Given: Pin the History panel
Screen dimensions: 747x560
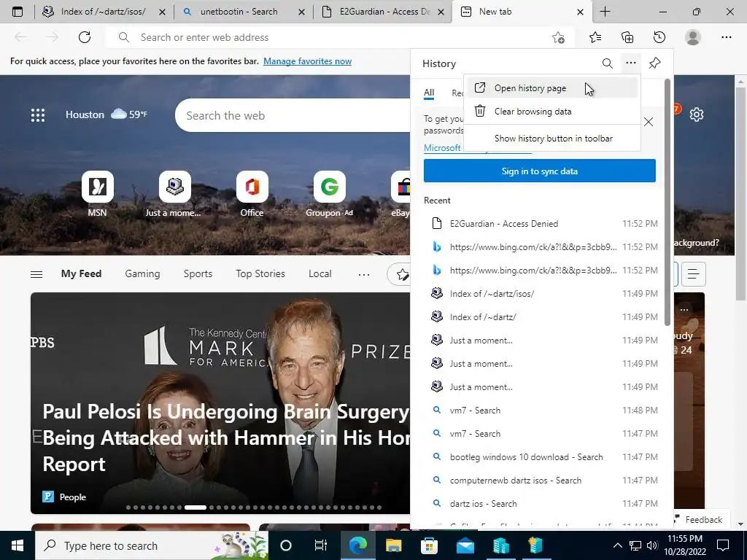Looking at the screenshot, I should [654, 63].
